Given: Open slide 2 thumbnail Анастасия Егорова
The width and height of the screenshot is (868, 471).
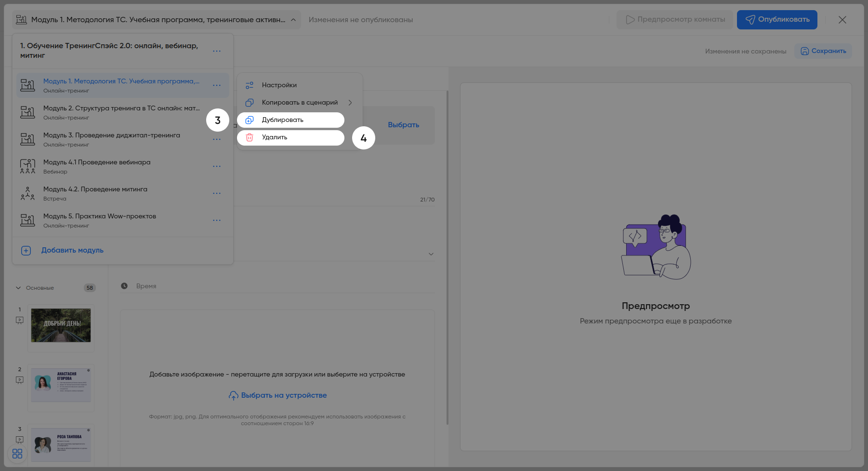Looking at the screenshot, I should point(61,385).
